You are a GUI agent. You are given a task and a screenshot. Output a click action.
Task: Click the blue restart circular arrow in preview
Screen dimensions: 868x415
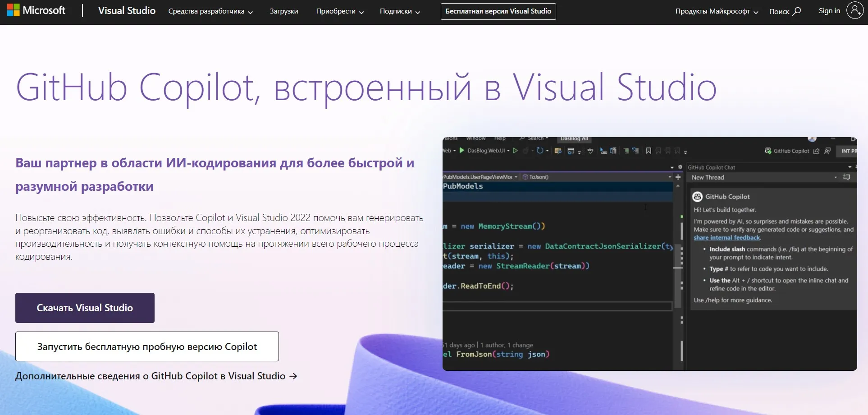(539, 151)
